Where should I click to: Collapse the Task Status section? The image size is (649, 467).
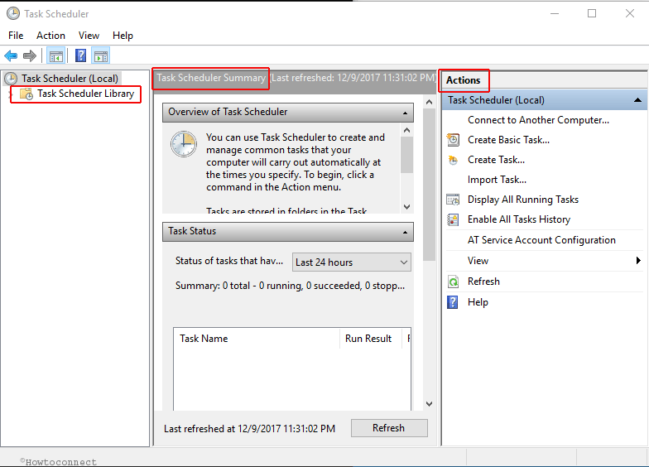coord(405,232)
